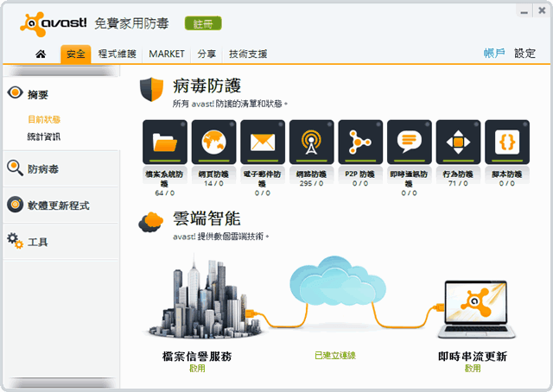Image resolution: width=553 pixels, height=392 pixels.
Task: Open the Web Shield globe icon
Action: [213, 142]
